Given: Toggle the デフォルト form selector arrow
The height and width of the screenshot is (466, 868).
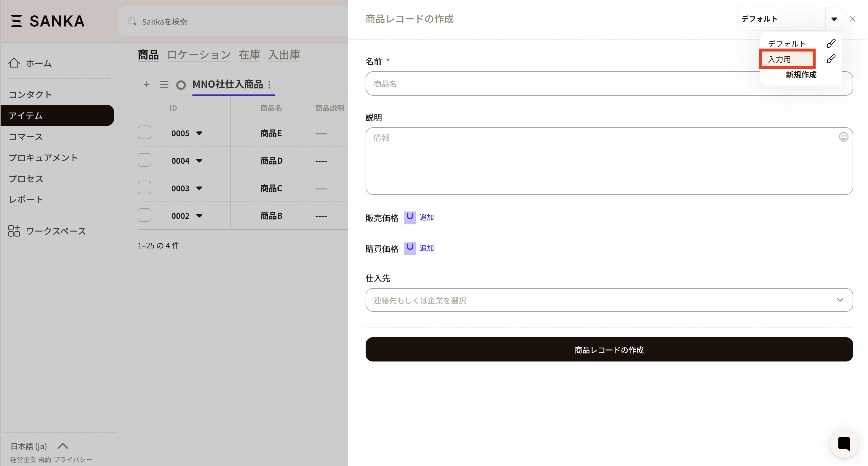Looking at the screenshot, I should (834, 19).
